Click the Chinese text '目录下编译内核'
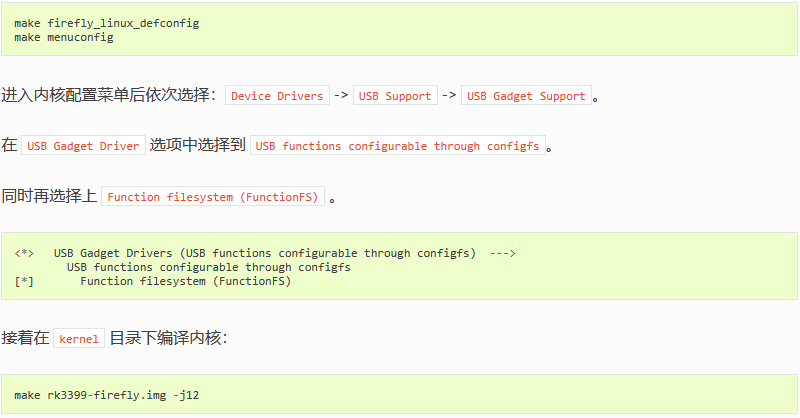 pyautogui.click(x=165, y=338)
